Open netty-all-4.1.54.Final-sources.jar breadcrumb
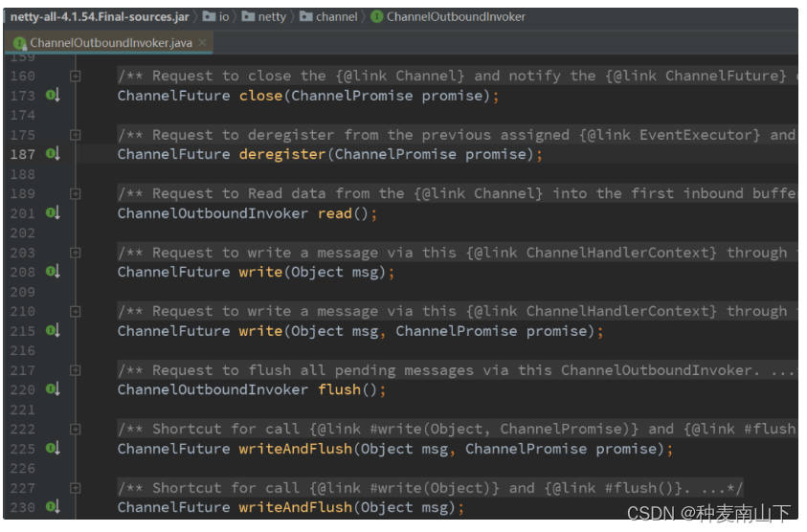Viewport: 807px width, 532px height. [100, 17]
